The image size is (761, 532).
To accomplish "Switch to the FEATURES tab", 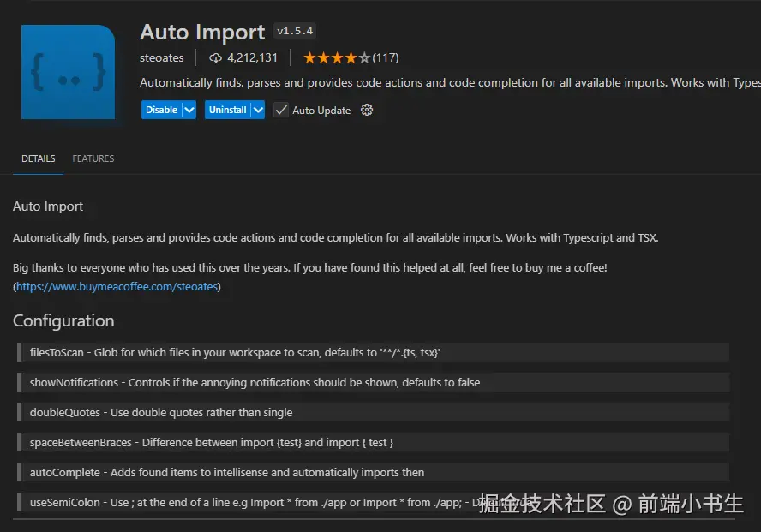I will (x=93, y=158).
